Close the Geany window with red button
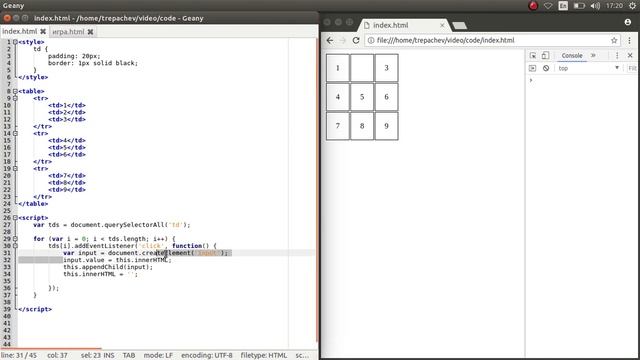Screen dimensions: 640x360 coord(7,18)
